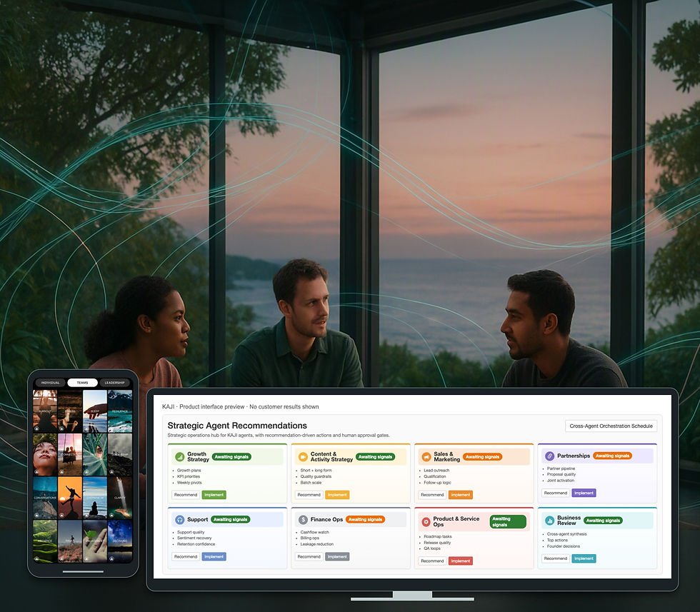
Task: Open the Resilience tile on the phone
Action: click(120, 411)
